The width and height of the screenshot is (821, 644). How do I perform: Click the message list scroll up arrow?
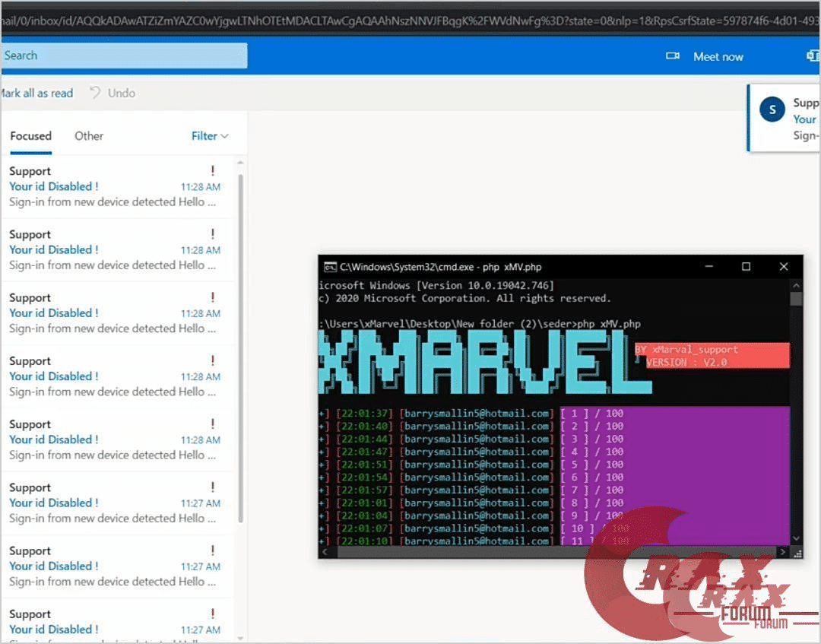(240, 163)
